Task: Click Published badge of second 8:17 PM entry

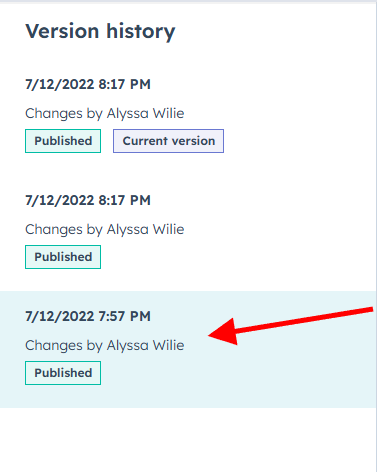Action: (x=63, y=257)
